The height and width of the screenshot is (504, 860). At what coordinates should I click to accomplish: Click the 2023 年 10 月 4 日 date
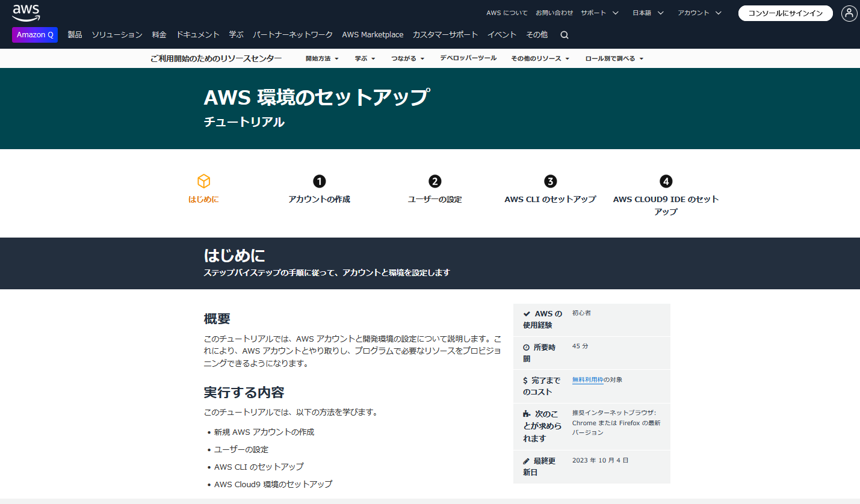coord(600,461)
